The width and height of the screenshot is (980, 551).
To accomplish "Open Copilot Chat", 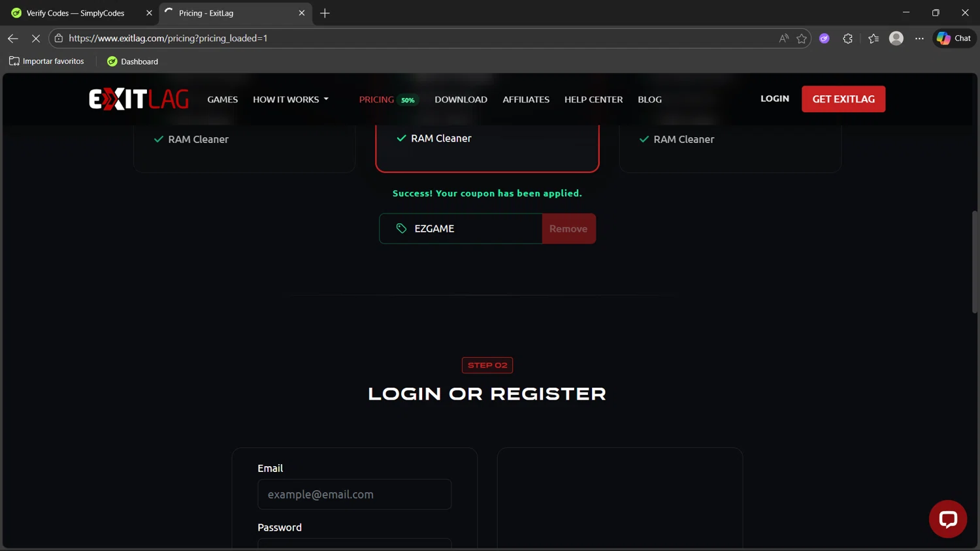I will 954,39.
